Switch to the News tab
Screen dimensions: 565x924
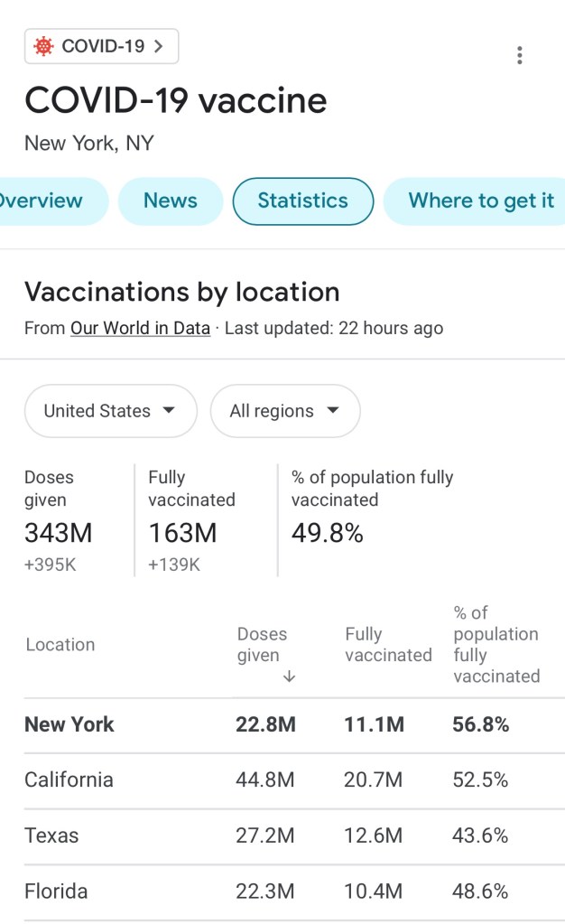(x=170, y=201)
